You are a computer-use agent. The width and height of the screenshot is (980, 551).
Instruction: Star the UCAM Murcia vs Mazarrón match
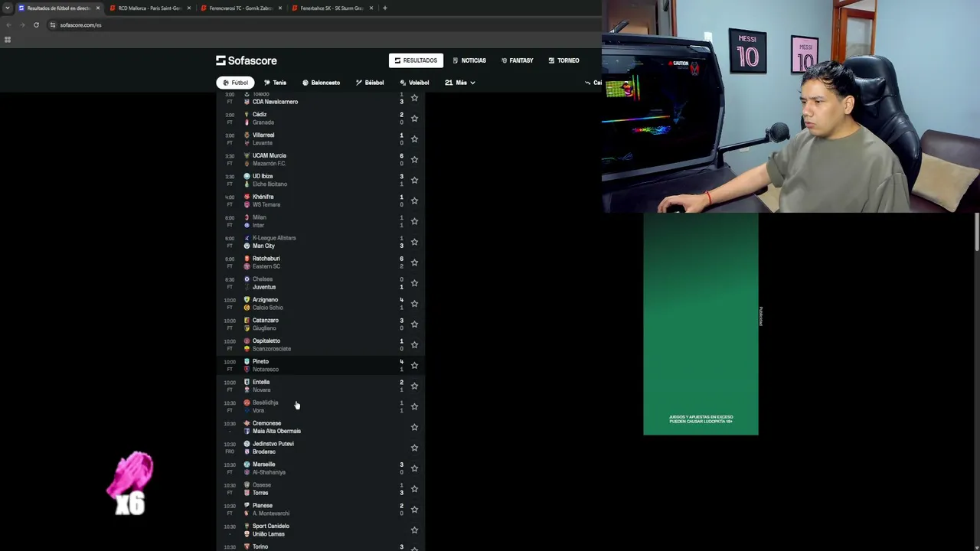(414, 160)
